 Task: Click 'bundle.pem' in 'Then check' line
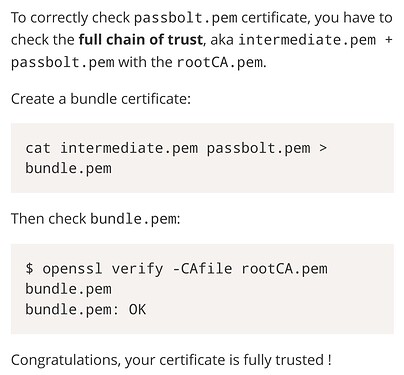pyautogui.click(x=133, y=219)
